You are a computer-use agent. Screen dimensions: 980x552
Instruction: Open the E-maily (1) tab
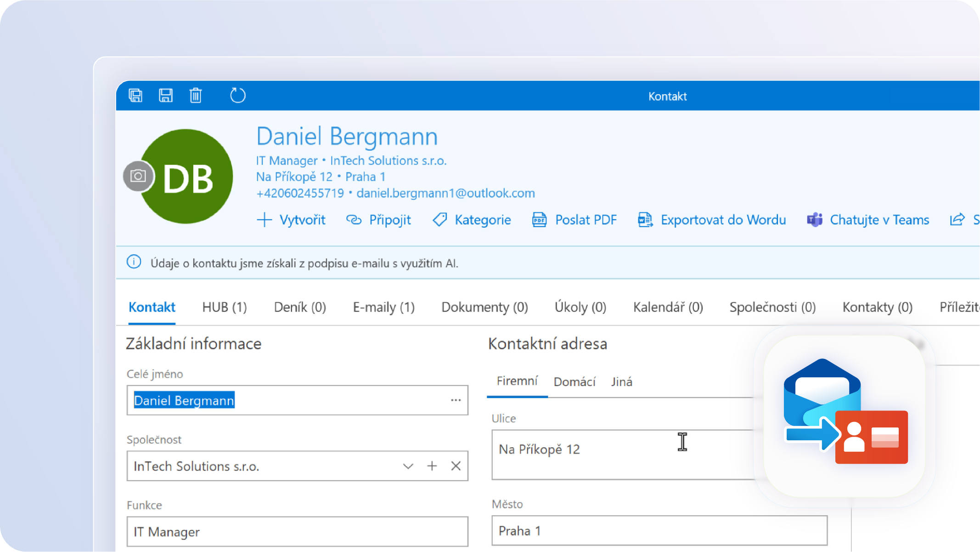(x=384, y=307)
